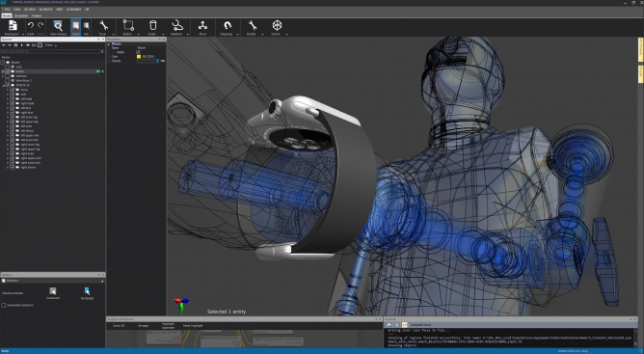This screenshot has width=644, height=354.
Task: Switch to the Analysis tab
Action: [x=37, y=15]
